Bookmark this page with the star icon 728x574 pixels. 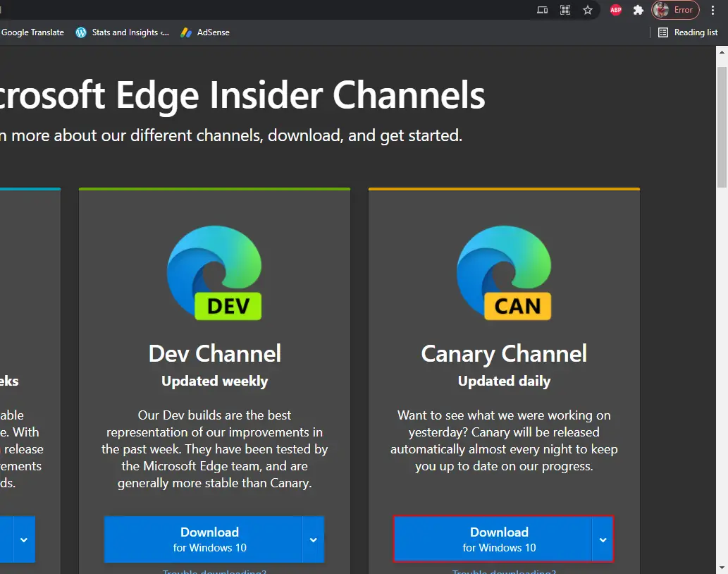588,10
